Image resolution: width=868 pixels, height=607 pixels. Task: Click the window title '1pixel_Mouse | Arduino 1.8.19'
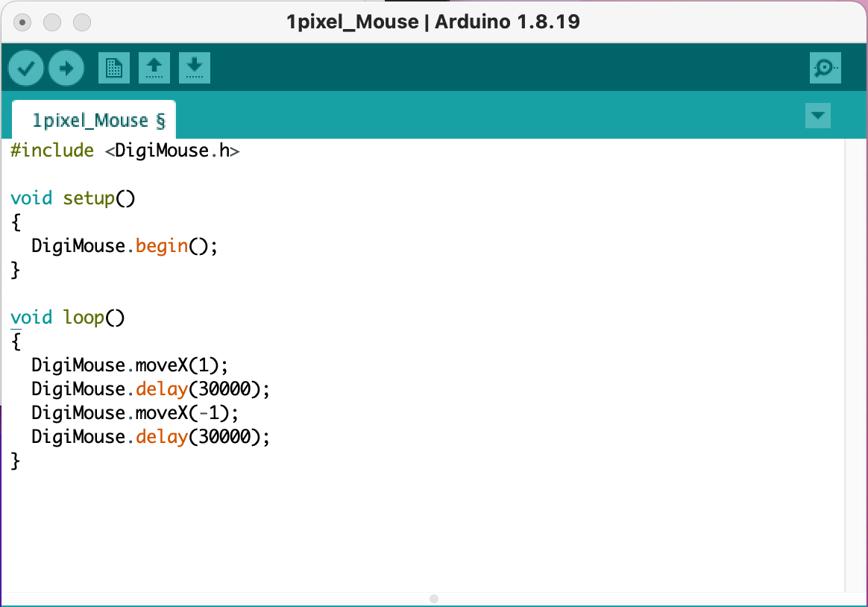(433, 22)
